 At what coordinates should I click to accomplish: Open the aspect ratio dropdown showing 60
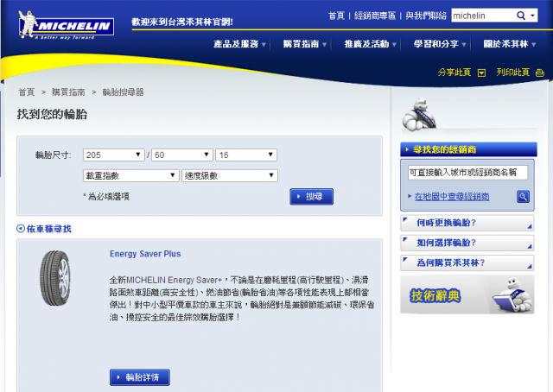tap(182, 155)
